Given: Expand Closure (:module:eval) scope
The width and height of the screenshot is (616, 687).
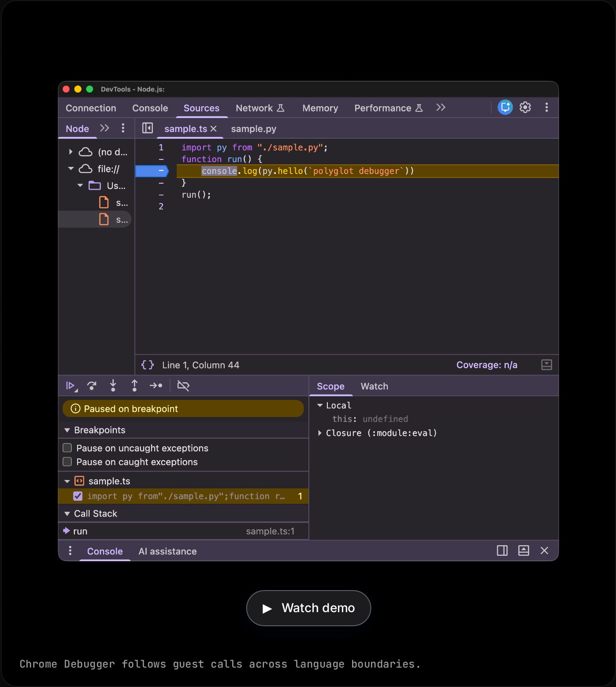Looking at the screenshot, I should pos(320,433).
